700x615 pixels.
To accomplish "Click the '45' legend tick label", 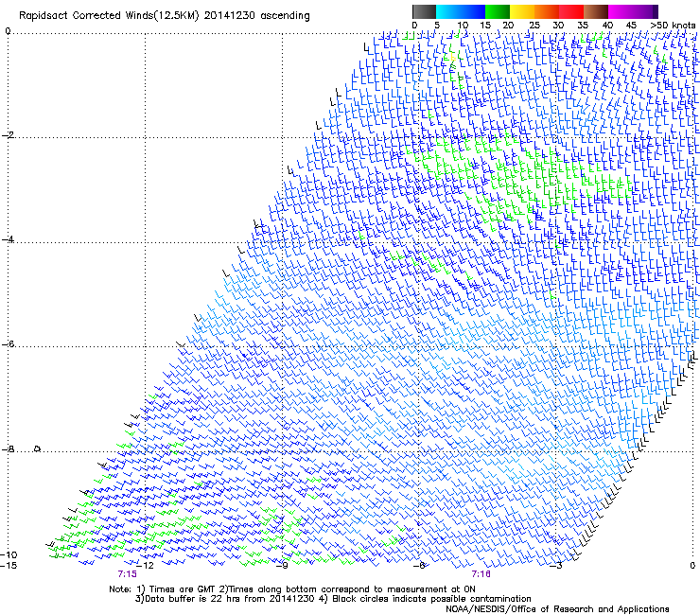I will coord(631,26).
